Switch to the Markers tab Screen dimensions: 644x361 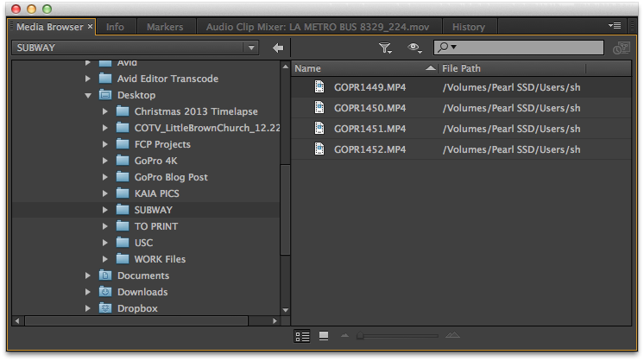165,27
